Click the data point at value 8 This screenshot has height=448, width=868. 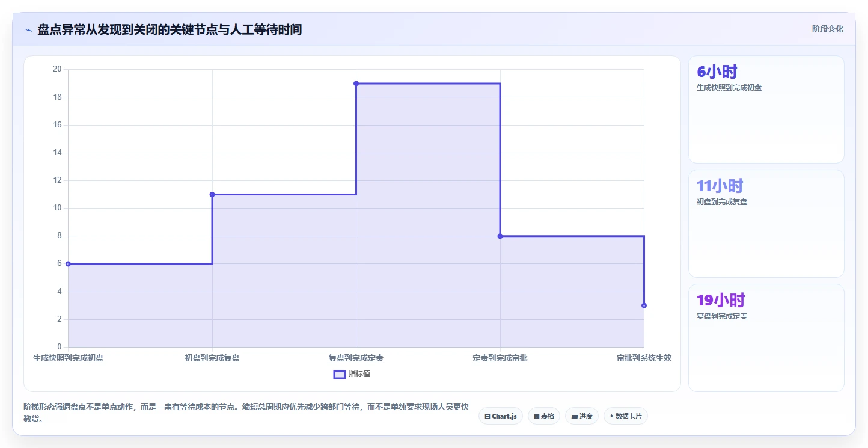pos(500,236)
